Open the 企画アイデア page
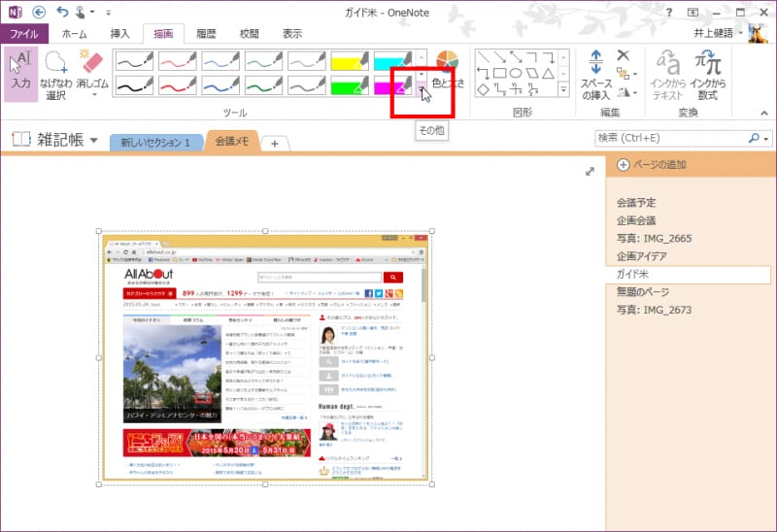This screenshot has width=777, height=532. [x=641, y=256]
